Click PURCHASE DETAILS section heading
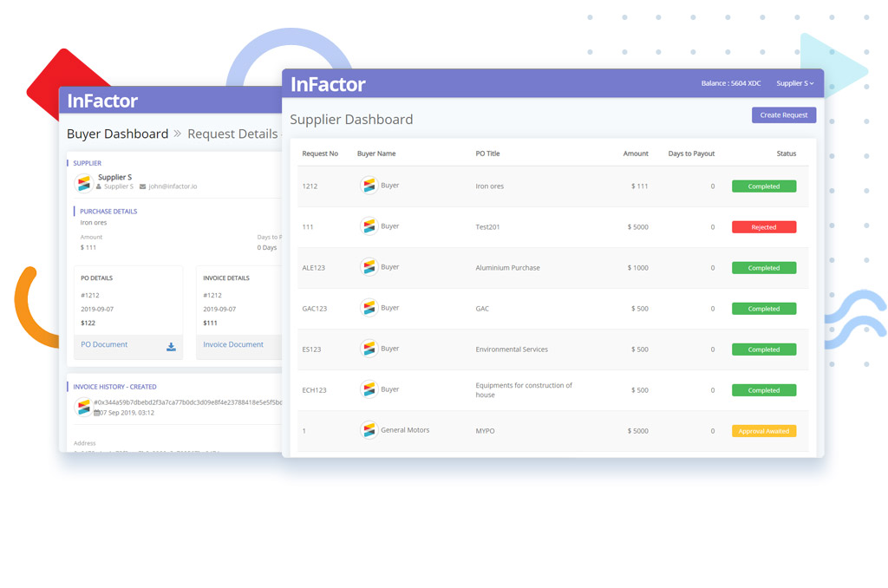This screenshot has height=588, width=888. (x=108, y=212)
